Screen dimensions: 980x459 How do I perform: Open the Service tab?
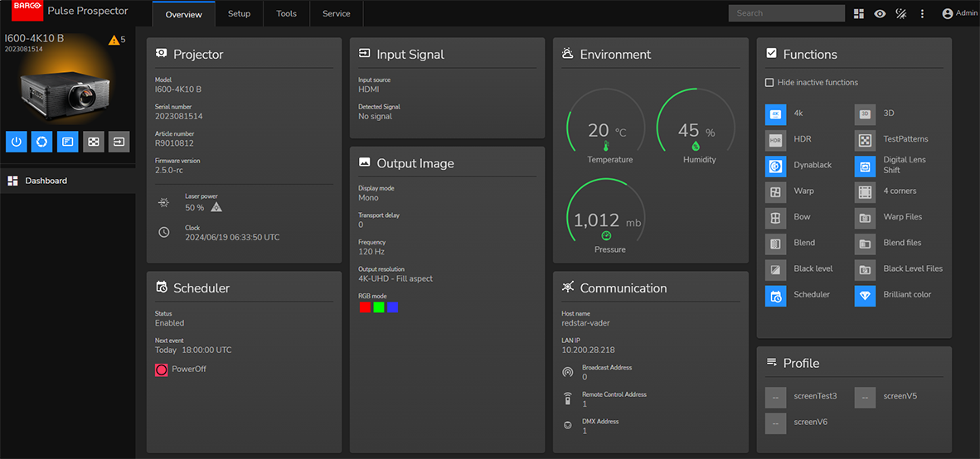click(336, 14)
